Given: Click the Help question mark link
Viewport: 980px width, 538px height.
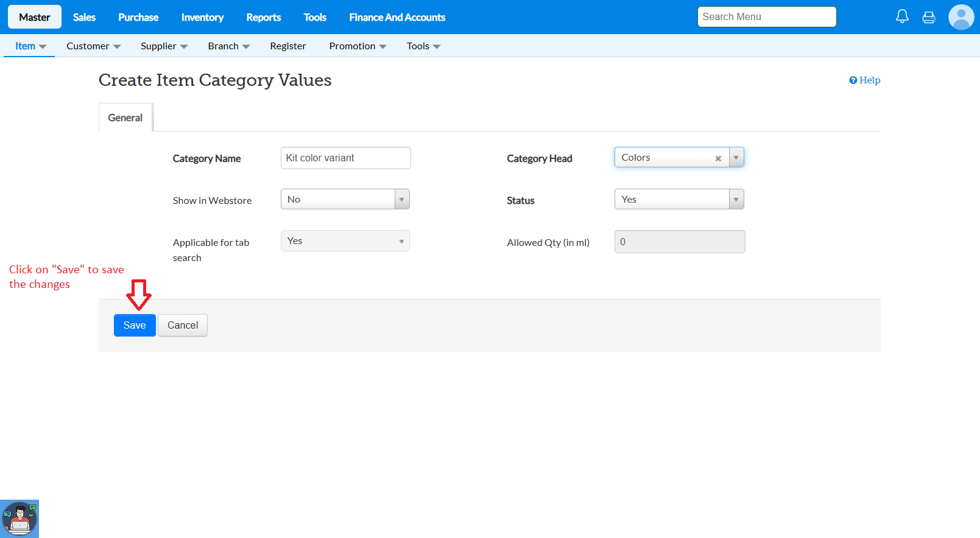Looking at the screenshot, I should point(865,80).
